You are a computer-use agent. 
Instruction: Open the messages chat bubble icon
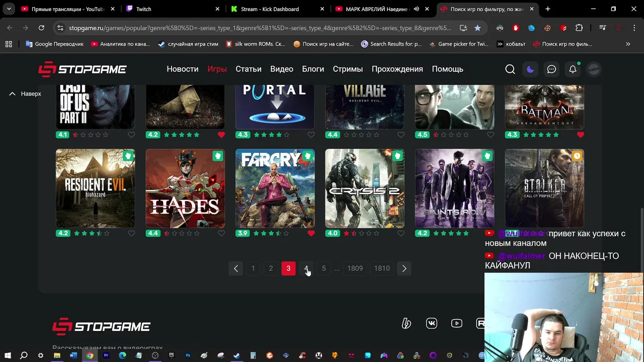(551, 69)
